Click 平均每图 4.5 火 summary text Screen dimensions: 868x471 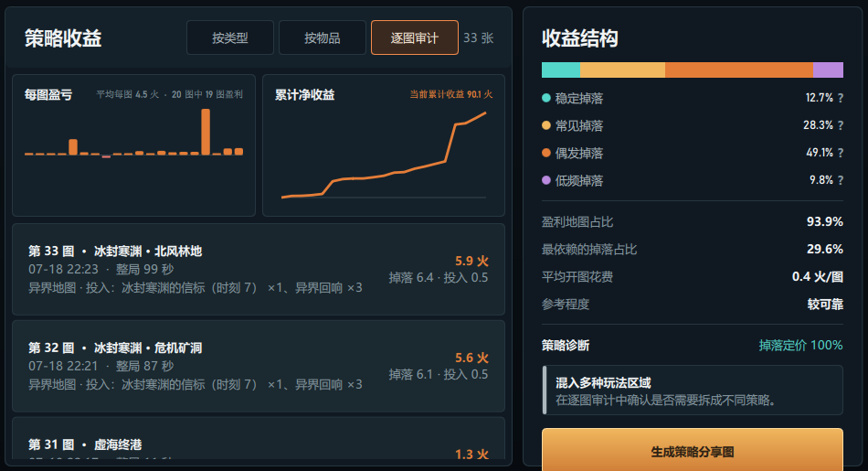point(128,94)
